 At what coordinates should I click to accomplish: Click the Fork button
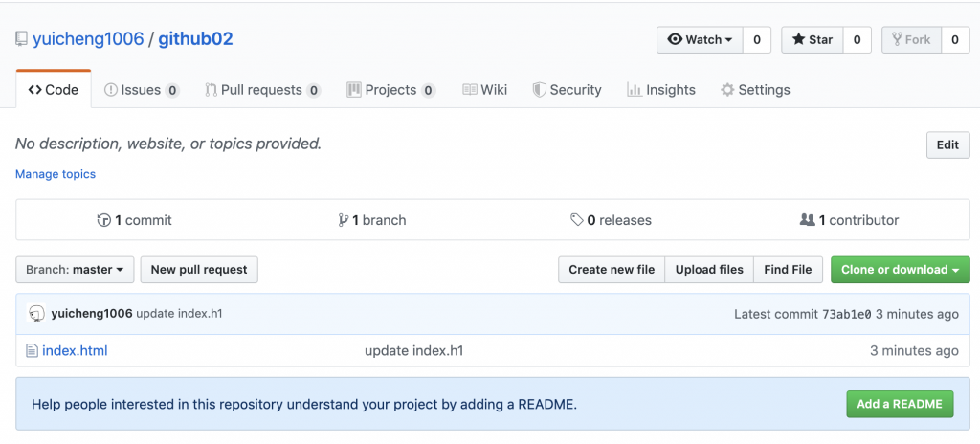910,39
